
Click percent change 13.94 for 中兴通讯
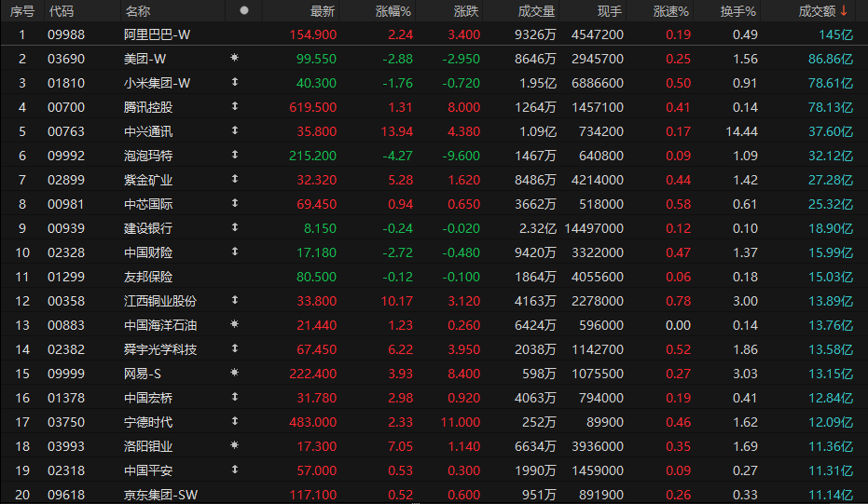click(x=397, y=131)
